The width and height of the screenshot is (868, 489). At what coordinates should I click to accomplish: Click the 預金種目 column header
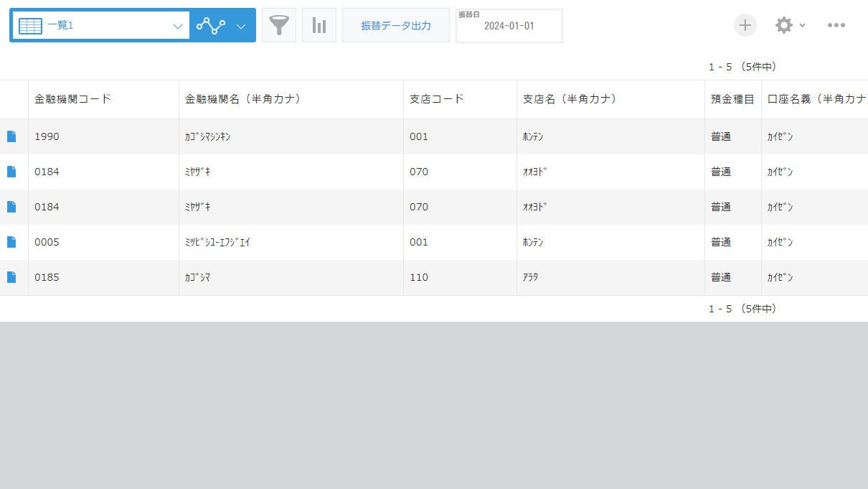tap(732, 99)
